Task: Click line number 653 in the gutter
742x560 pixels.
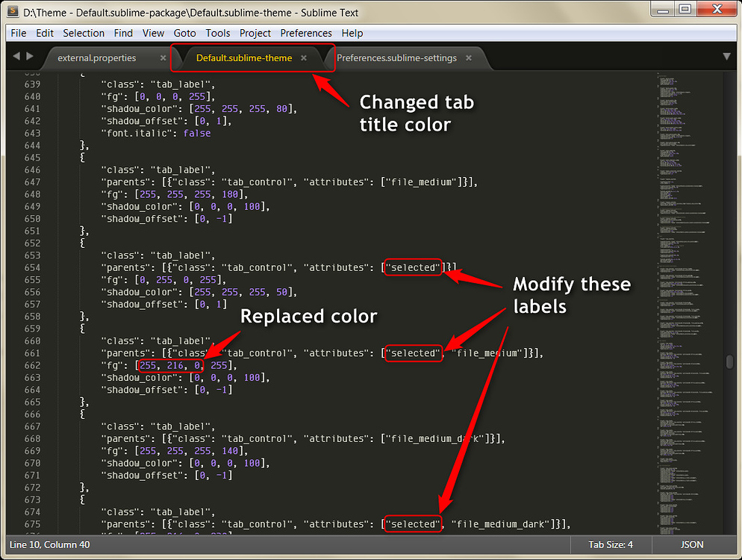Action: [33, 255]
